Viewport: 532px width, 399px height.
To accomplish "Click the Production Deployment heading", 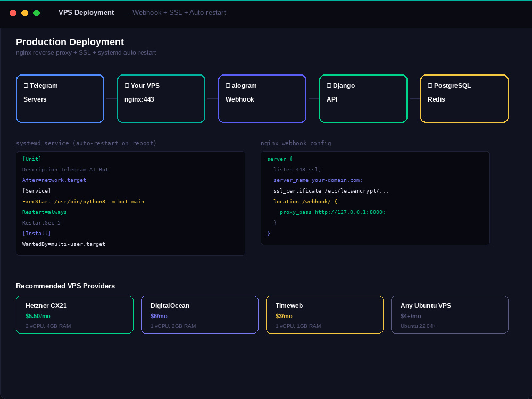I will click(x=70, y=42).
